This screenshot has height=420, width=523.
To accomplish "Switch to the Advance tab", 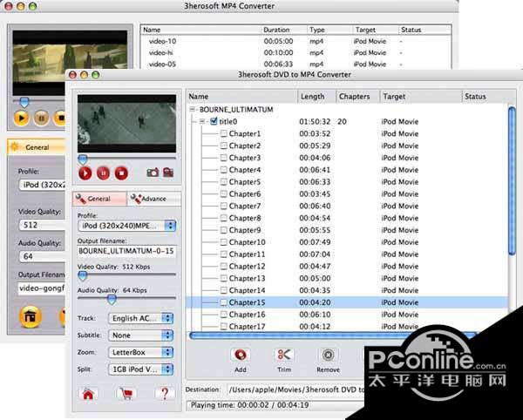I will click(154, 199).
